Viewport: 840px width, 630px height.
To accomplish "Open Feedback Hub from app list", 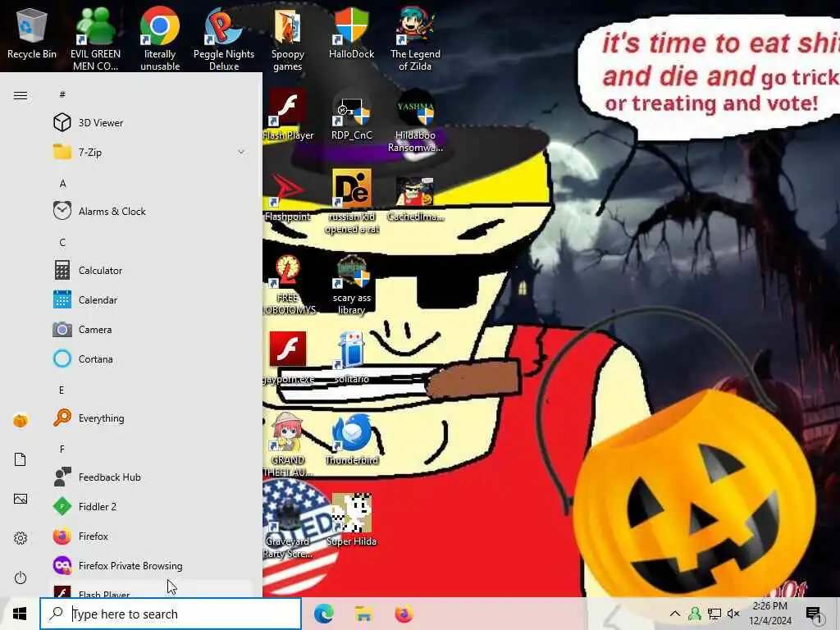I will (151, 477).
